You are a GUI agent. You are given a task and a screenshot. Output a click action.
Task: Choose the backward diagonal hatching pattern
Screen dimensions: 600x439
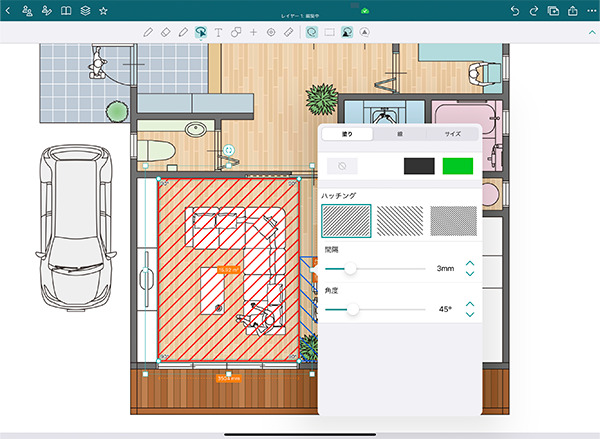pyautogui.click(x=400, y=219)
